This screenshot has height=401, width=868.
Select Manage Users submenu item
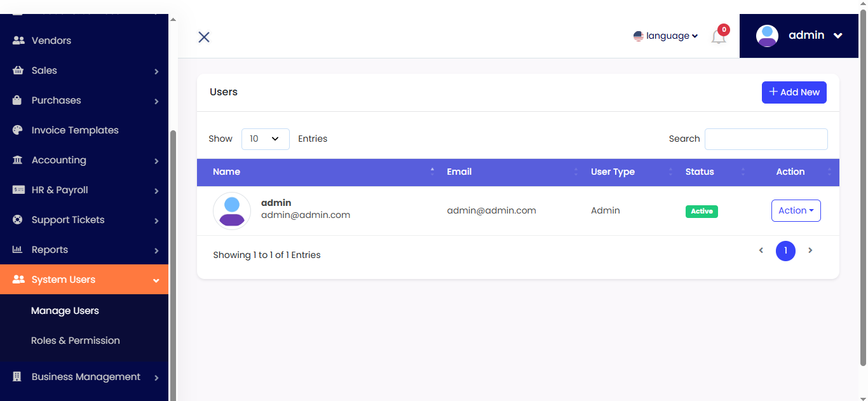click(65, 311)
